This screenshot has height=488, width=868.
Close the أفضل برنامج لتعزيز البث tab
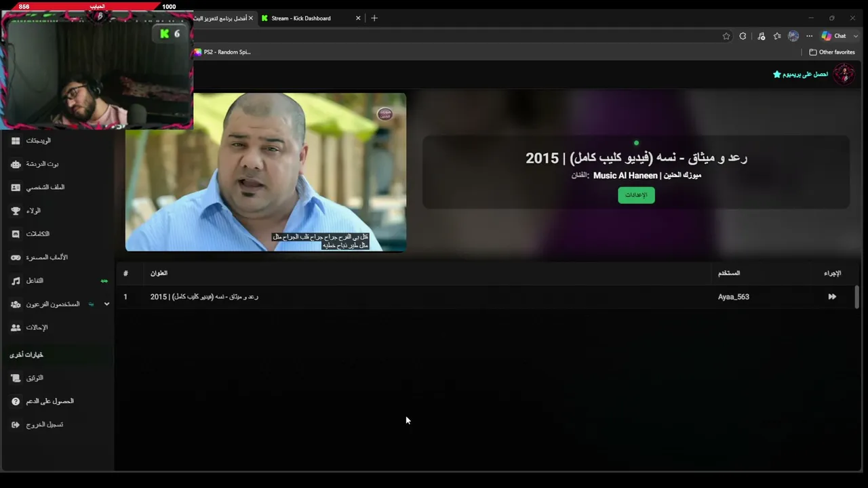pyautogui.click(x=250, y=18)
